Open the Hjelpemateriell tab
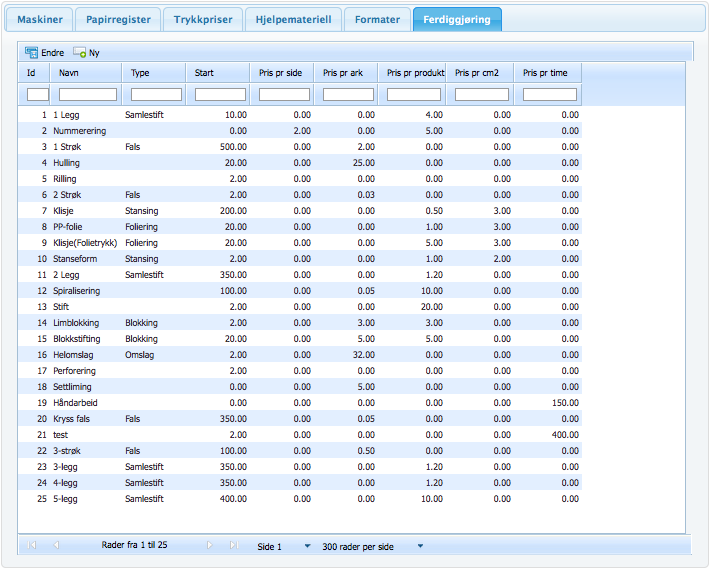Image resolution: width=710 pixels, height=570 pixels. [x=294, y=19]
